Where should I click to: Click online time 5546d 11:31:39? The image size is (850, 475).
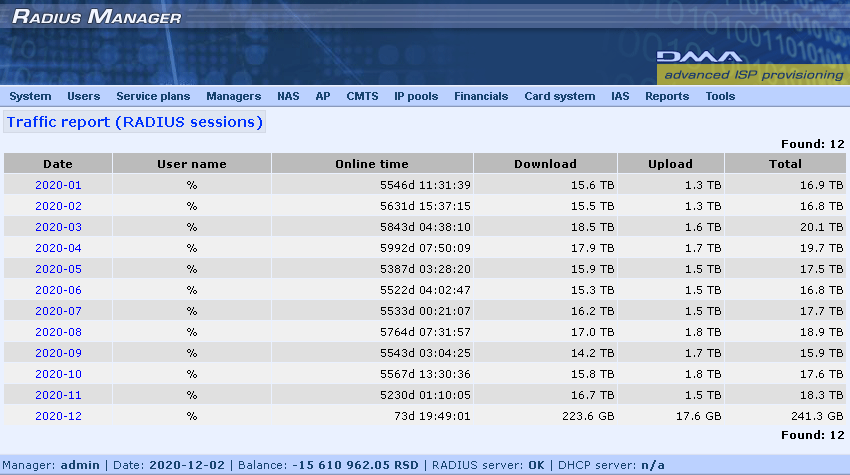click(x=425, y=185)
